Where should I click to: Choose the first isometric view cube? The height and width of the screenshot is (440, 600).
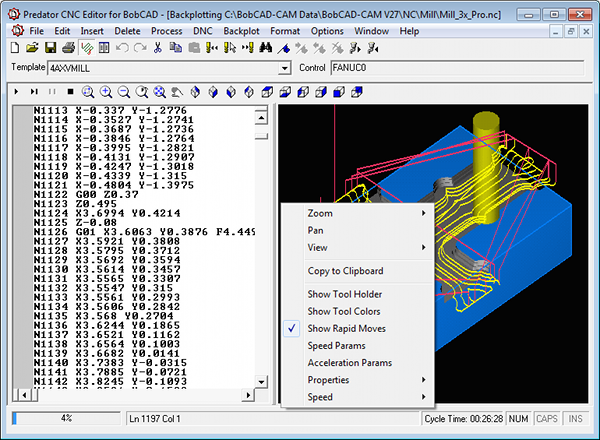coord(195,92)
